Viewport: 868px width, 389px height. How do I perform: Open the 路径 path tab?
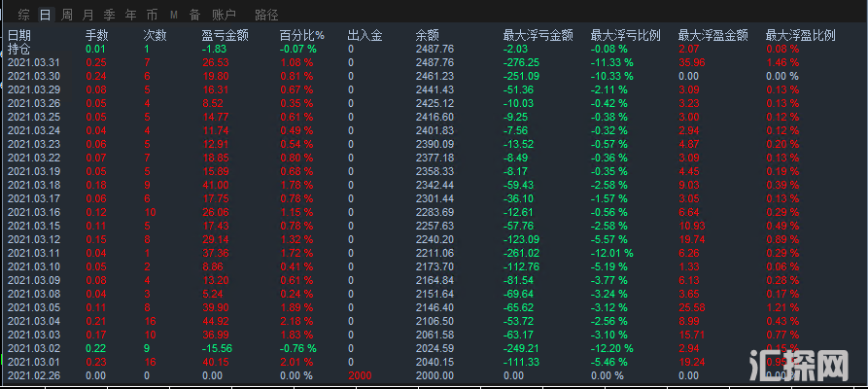coord(267,15)
